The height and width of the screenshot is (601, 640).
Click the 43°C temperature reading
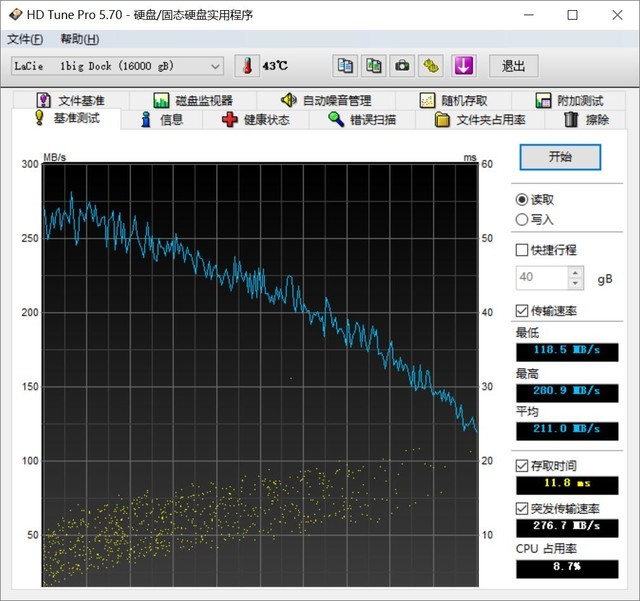pos(275,66)
